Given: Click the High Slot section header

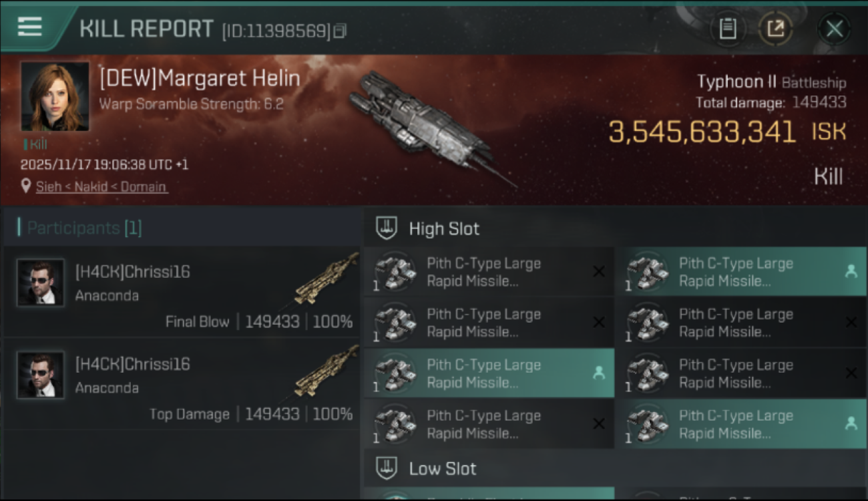Looking at the screenshot, I should (x=444, y=228).
